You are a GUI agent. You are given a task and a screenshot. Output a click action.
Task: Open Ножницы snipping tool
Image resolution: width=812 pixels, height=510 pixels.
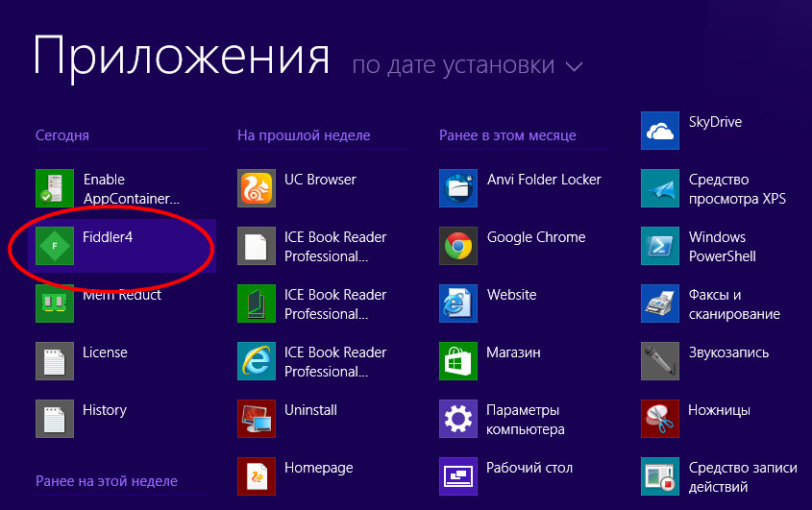[x=660, y=419]
